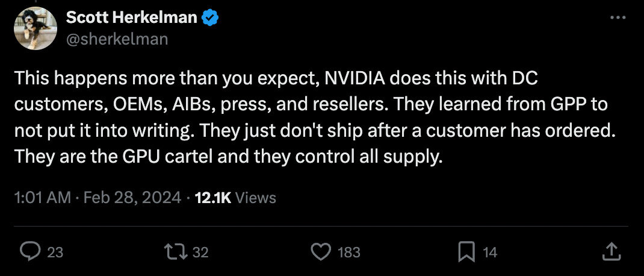Toggle the bookmark icon on this post

click(466, 252)
